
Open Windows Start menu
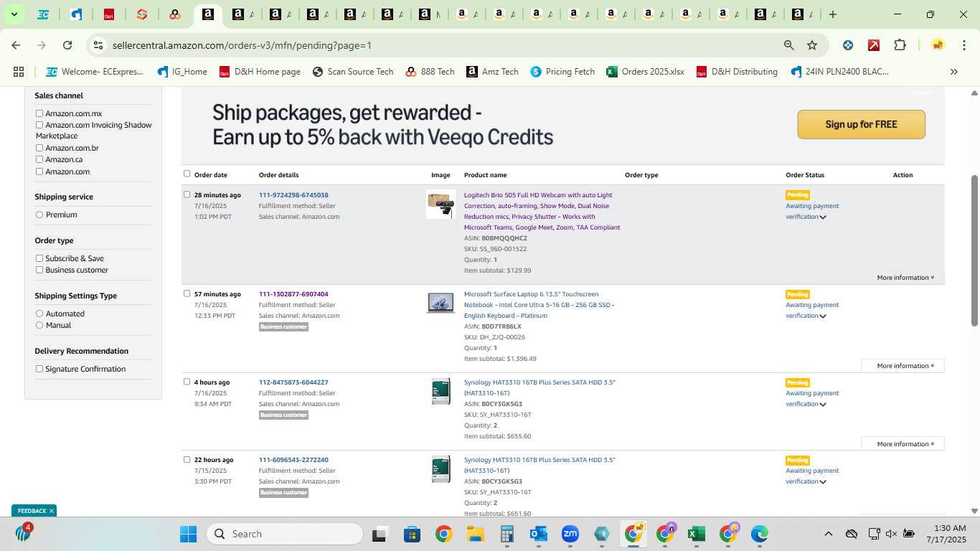coord(188,534)
